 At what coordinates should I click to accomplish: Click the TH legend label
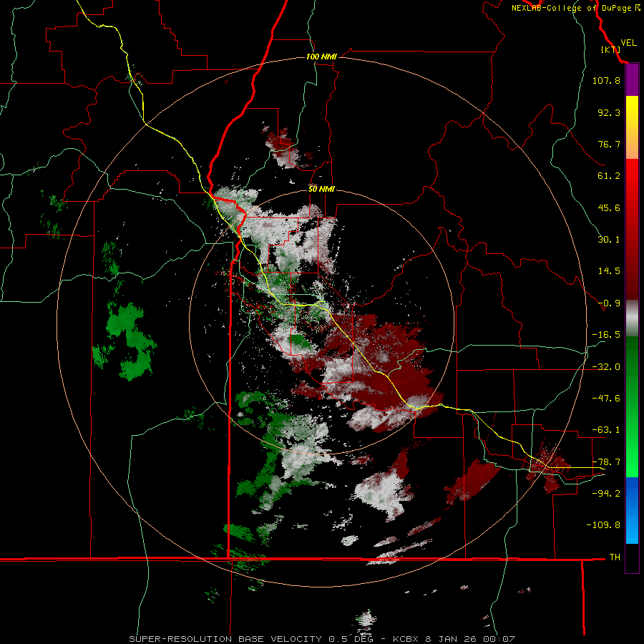tap(615, 557)
